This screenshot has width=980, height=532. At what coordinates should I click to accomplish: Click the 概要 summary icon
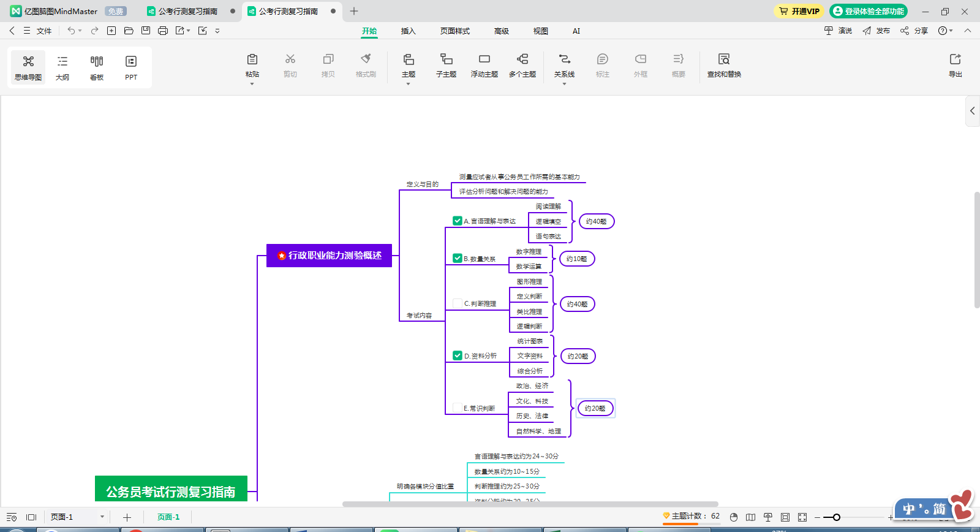coord(679,59)
